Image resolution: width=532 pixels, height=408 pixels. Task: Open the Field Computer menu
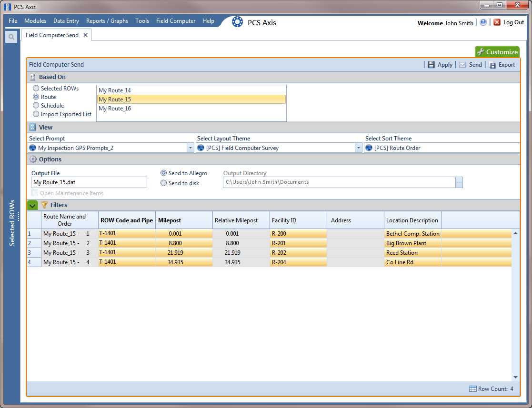(x=176, y=20)
